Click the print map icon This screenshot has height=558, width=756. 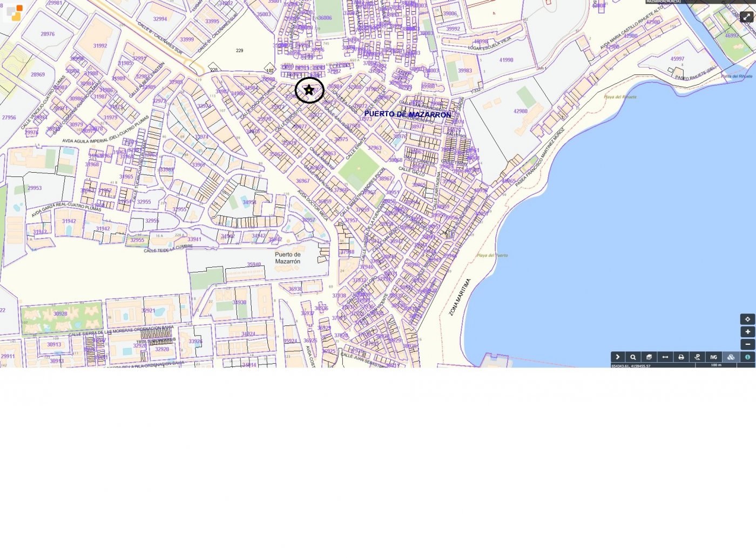(681, 357)
